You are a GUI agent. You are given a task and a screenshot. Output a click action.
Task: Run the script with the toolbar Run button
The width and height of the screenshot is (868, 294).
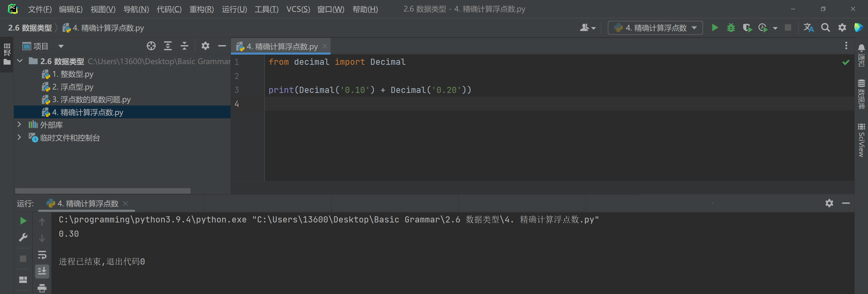(x=715, y=27)
